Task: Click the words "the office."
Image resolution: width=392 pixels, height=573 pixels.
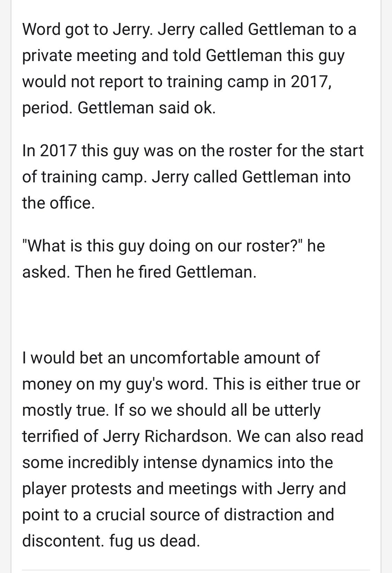Action: pos(59,203)
